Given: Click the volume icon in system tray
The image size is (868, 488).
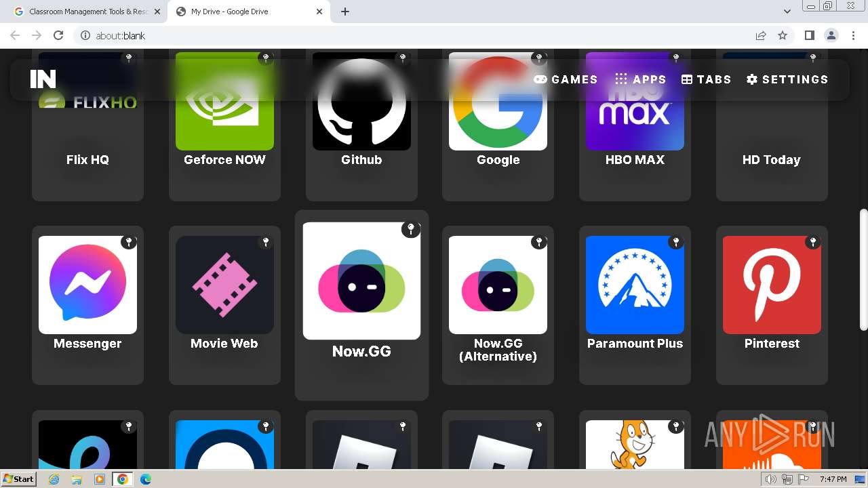Looking at the screenshot, I should [x=771, y=479].
